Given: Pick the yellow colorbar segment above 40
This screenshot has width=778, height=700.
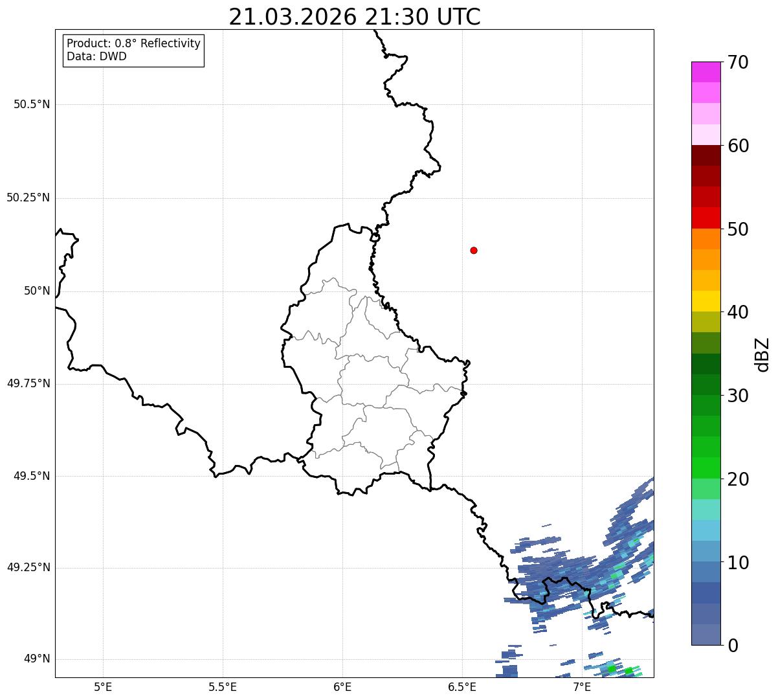Looking at the screenshot, I should click(706, 301).
